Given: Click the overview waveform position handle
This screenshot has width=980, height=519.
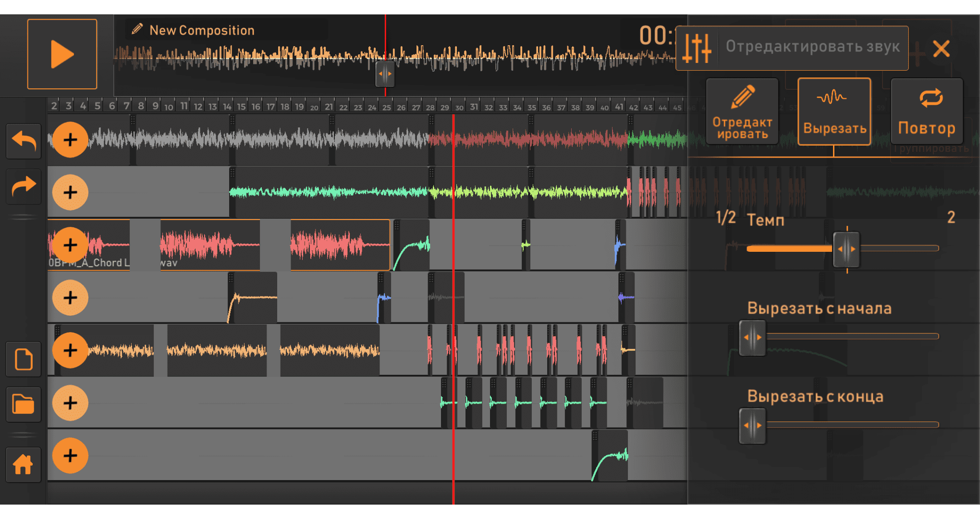Looking at the screenshot, I should 385,74.
